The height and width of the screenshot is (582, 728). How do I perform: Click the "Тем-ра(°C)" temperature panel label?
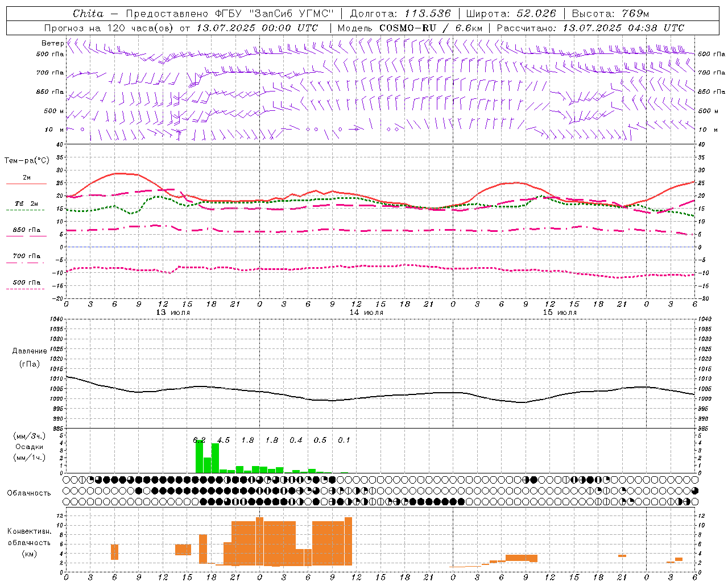pos(26,161)
